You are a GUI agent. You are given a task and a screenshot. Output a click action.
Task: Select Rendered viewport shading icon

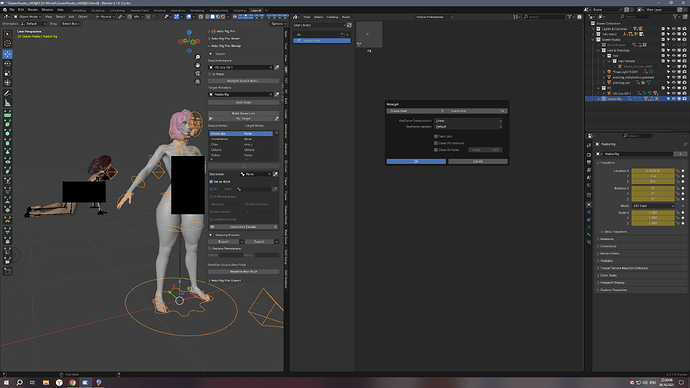coord(223,17)
